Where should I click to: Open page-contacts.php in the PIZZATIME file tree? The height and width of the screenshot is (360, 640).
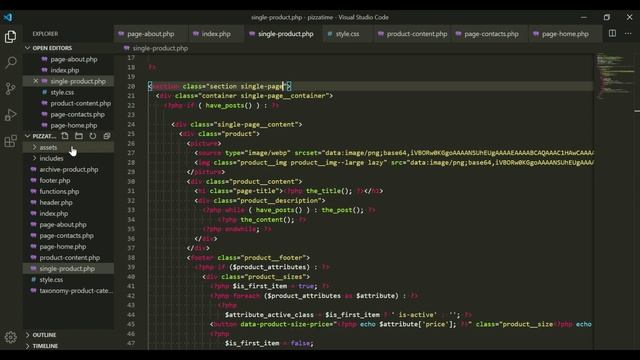click(68, 236)
